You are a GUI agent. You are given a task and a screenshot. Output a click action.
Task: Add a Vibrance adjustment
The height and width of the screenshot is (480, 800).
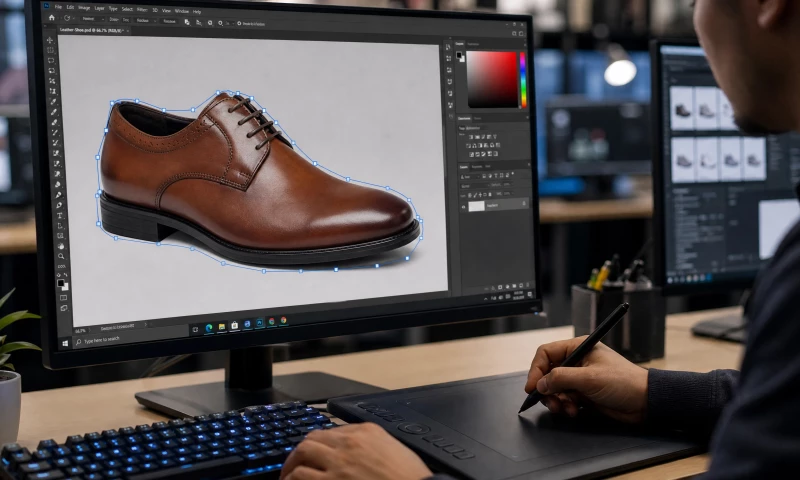[495, 137]
